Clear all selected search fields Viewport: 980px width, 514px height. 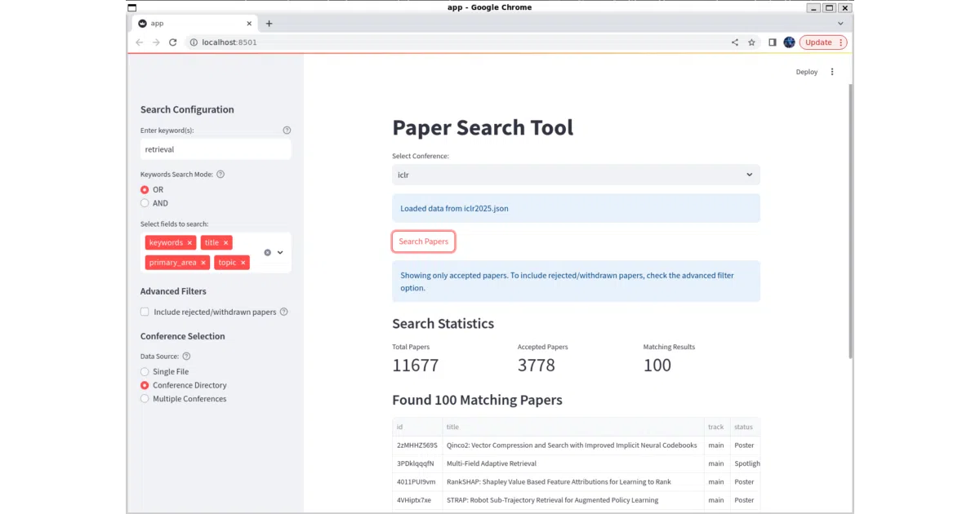tap(267, 252)
